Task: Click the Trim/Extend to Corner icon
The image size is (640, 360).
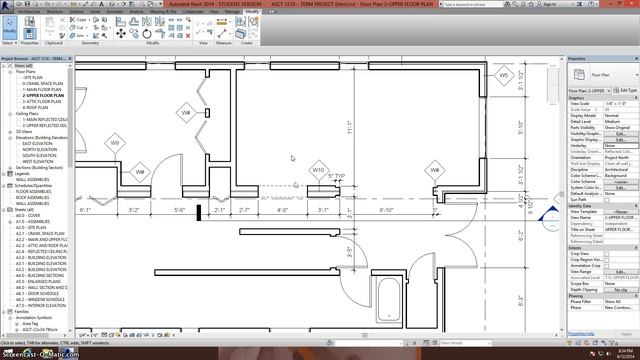Action: (x=160, y=34)
